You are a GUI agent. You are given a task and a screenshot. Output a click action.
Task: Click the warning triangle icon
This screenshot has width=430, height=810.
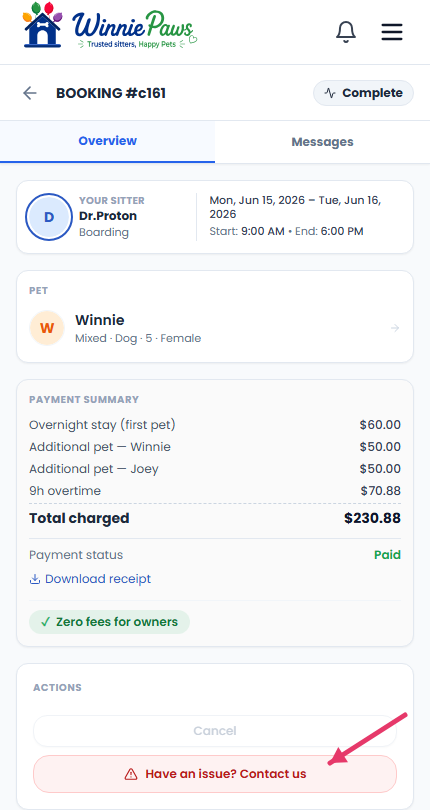pyautogui.click(x=131, y=774)
